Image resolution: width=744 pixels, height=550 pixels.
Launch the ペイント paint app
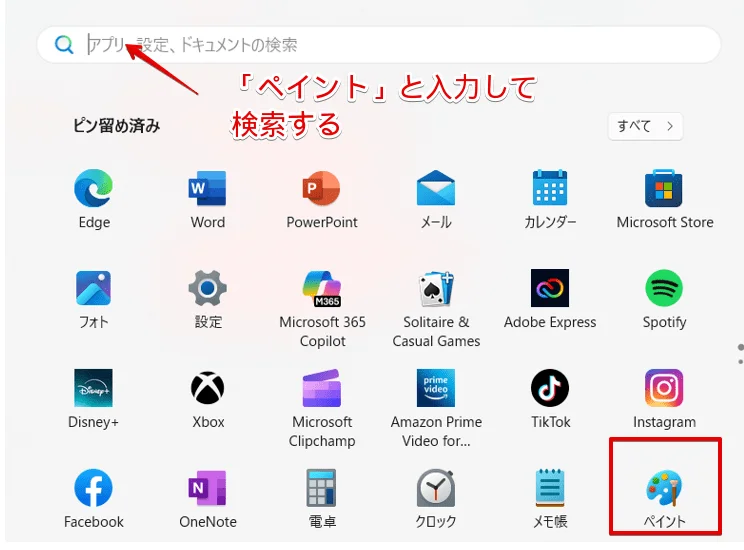click(664, 498)
